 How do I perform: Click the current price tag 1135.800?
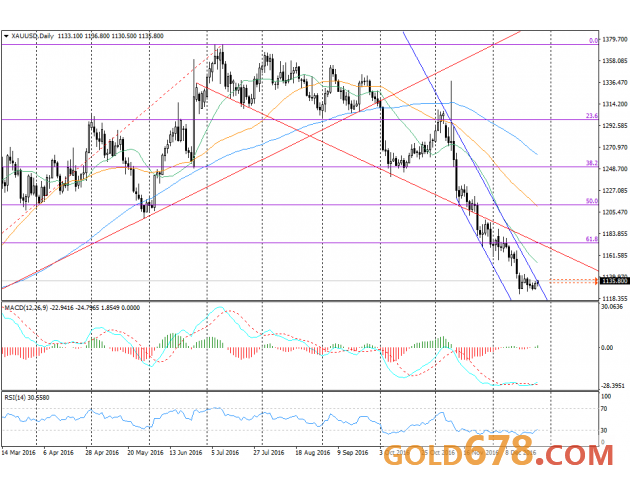[614, 282]
